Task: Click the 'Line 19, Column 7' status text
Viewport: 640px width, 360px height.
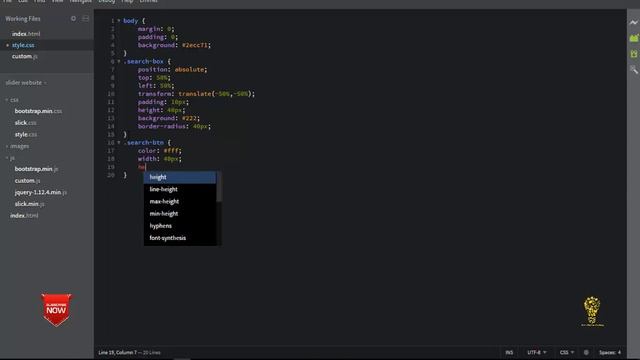Action: point(118,352)
